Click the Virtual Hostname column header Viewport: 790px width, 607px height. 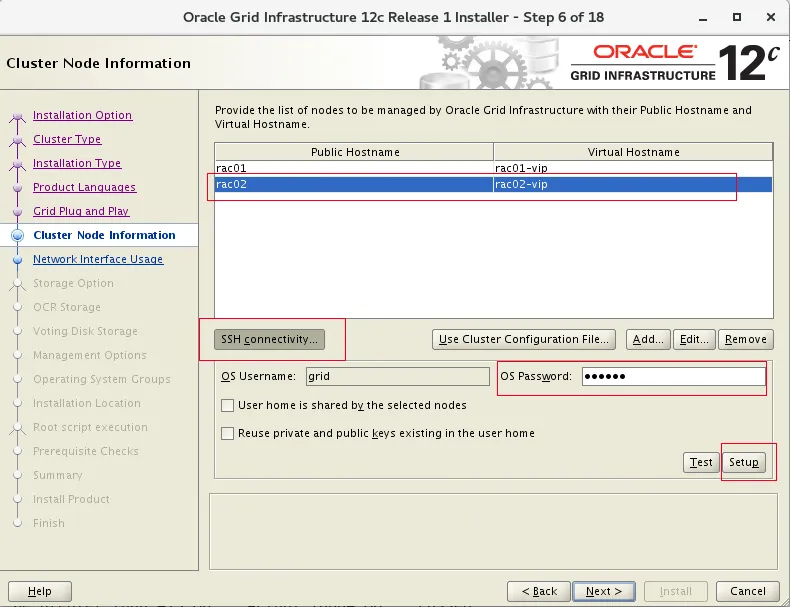[633, 152]
